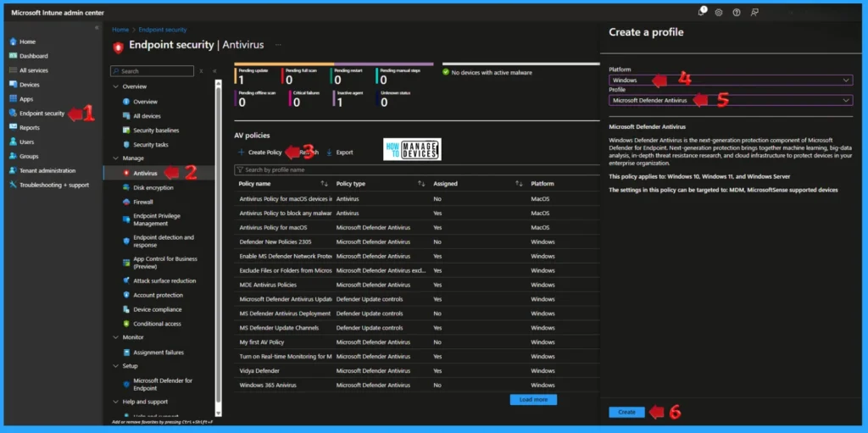Click the Security tasks icon
The image size is (868, 433).
[x=126, y=145]
